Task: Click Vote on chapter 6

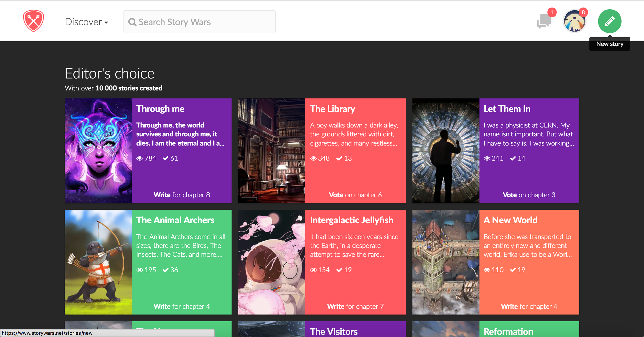Action: click(x=355, y=195)
